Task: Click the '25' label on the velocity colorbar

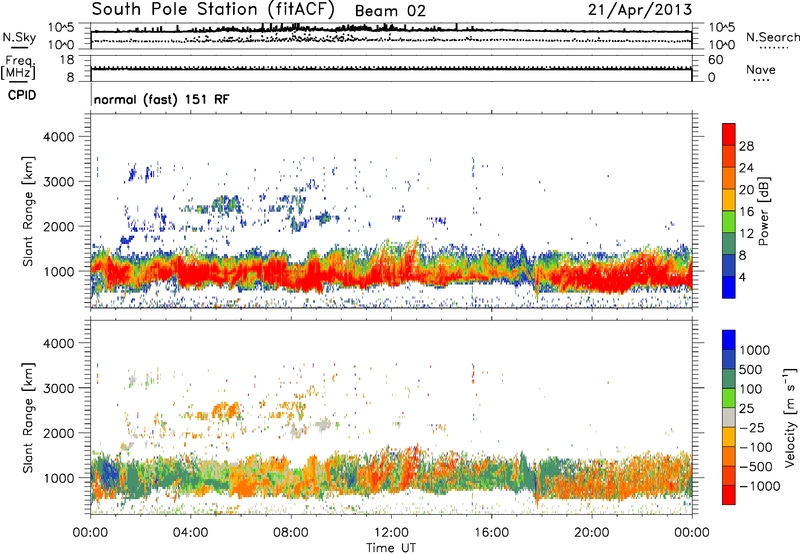Action: click(747, 409)
